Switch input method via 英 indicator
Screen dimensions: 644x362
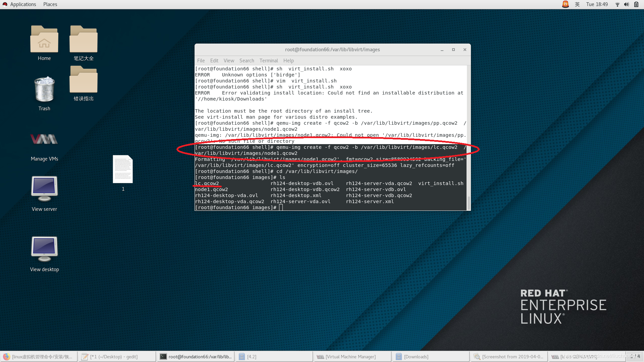point(577,4)
